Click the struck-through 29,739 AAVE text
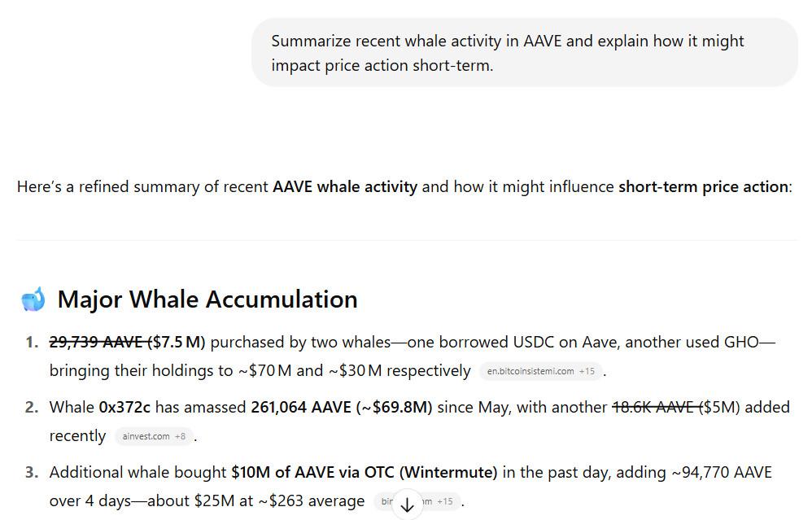The width and height of the screenshot is (812, 520). tap(98, 342)
